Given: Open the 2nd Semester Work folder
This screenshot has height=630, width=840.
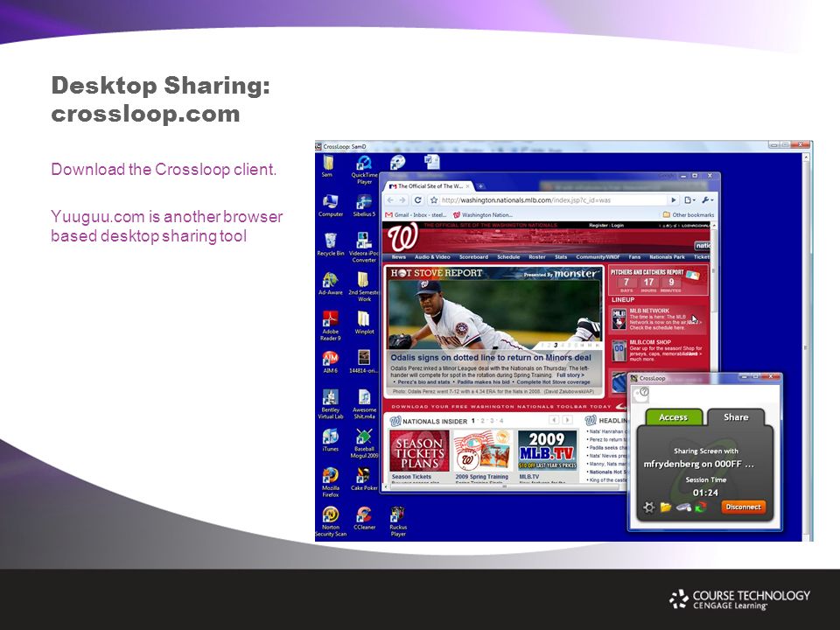Looking at the screenshot, I should (364, 287).
